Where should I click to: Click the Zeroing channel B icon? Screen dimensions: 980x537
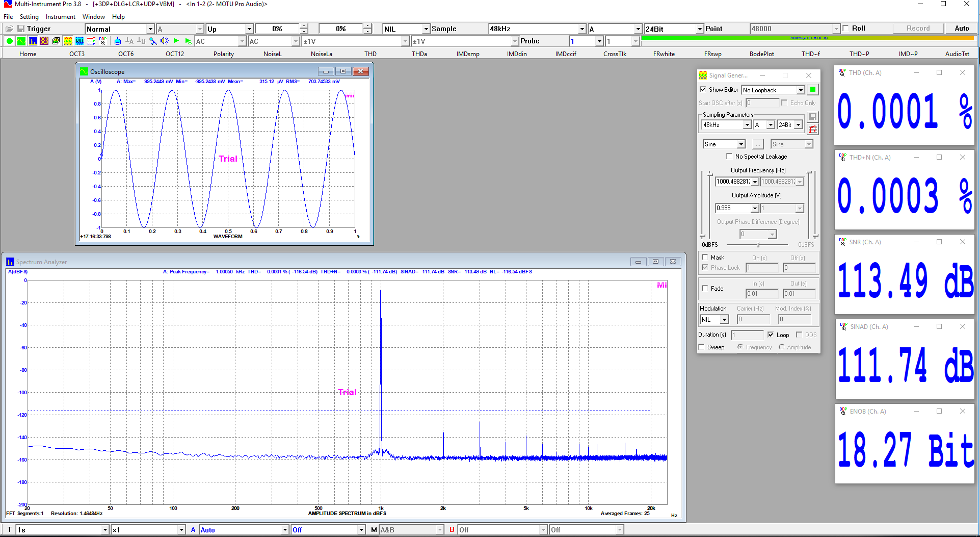pos(141,41)
